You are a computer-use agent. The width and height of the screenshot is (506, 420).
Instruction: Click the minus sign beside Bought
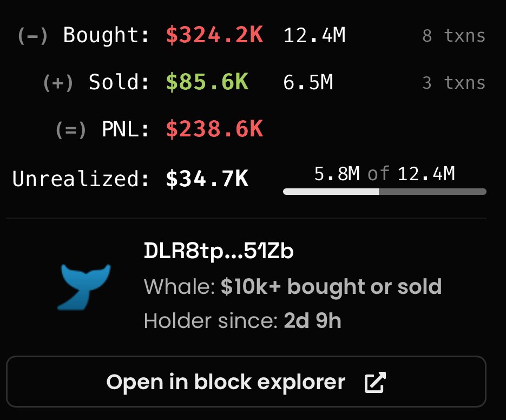(32, 36)
